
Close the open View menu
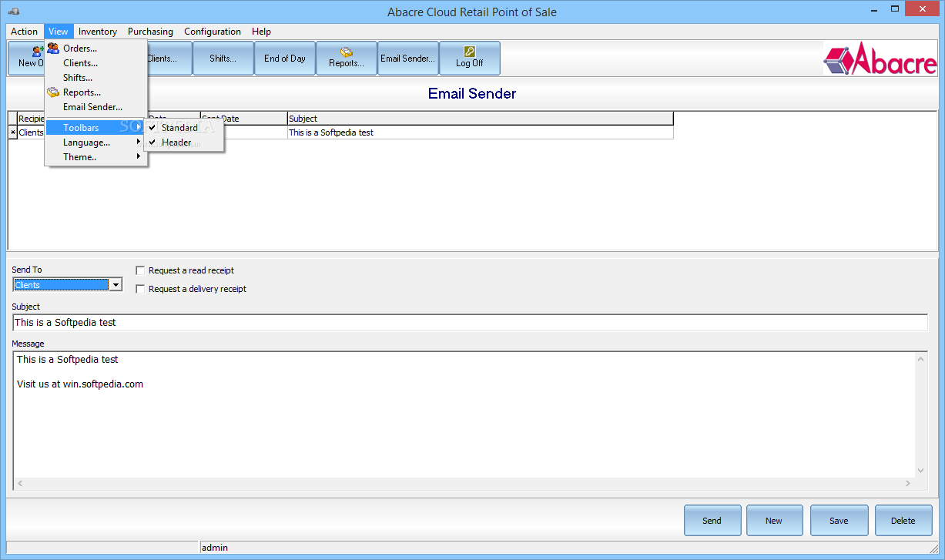[58, 32]
